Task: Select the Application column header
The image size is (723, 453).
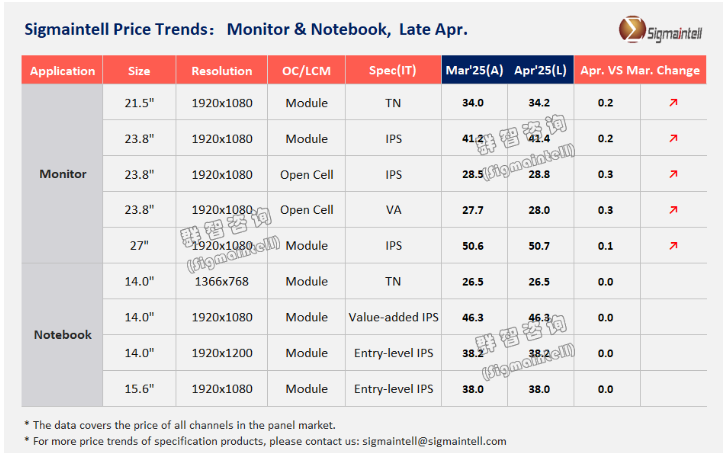Action: pyautogui.click(x=62, y=71)
